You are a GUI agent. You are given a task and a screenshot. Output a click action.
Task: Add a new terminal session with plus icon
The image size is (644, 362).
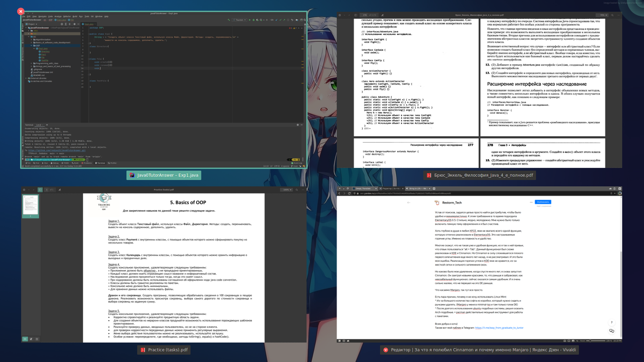coord(47,125)
